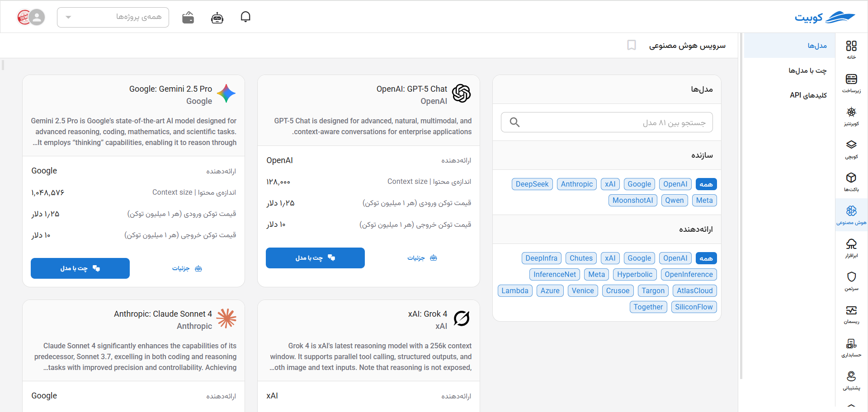Image resolution: width=868 pixels, height=412 pixels.
Task: Click the Anthropic logo on Claude Sonnet 4 card
Action: coord(226,318)
